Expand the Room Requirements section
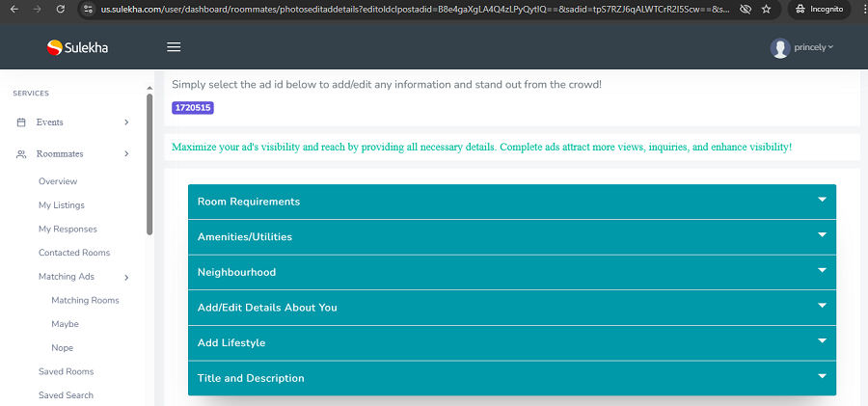Viewport: 868px width, 406px height. tap(512, 202)
